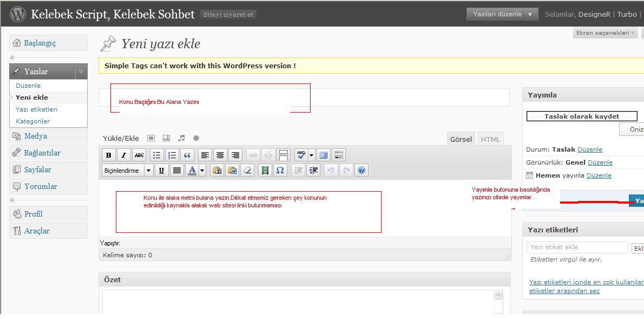This screenshot has height=319, width=644.
Task: Open the arrow beside Yazıları düzenle
Action: point(530,14)
